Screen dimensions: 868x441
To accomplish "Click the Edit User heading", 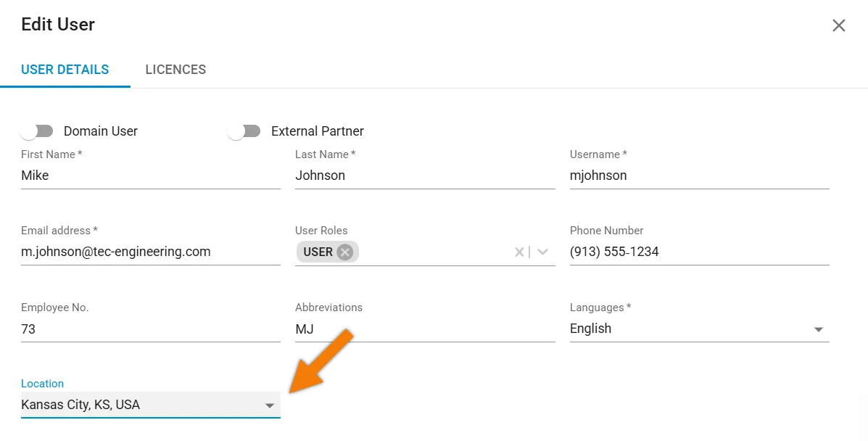I will [58, 25].
